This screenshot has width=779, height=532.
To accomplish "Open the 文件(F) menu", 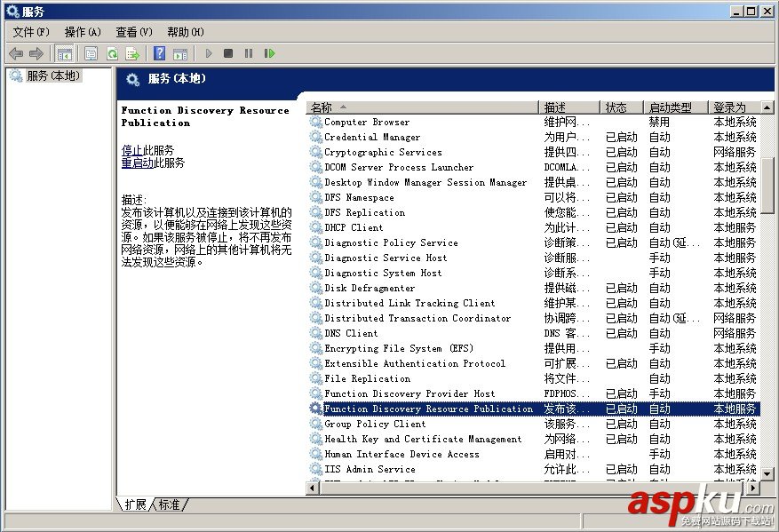I will (x=31, y=32).
